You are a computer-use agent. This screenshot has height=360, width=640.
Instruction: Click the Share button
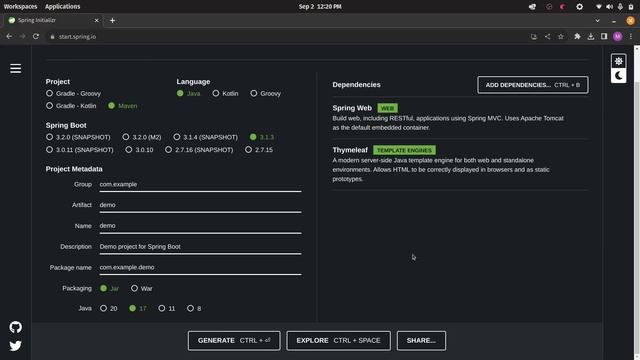tap(421, 340)
